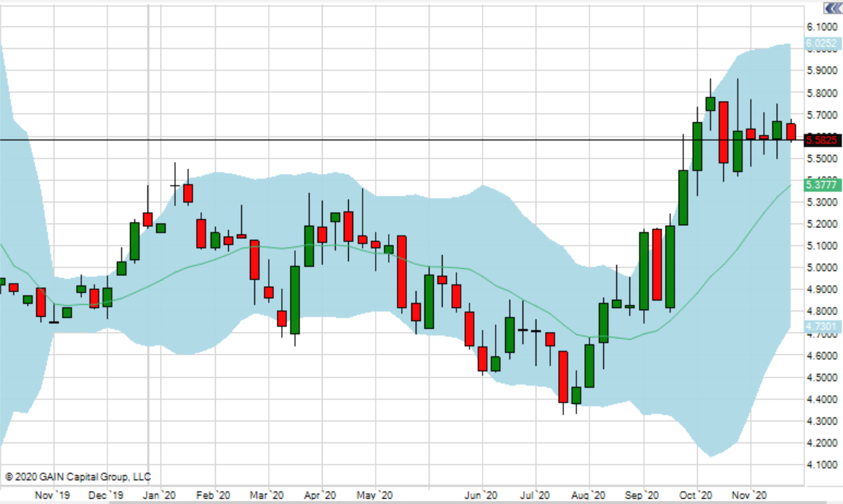Click the double-chevron collapse icon
Viewport: 843px width, 504px height.
[x=833, y=9]
